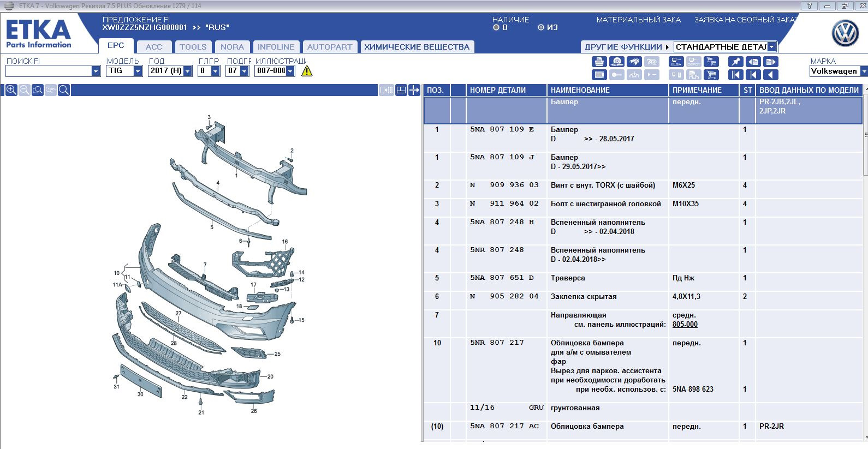
Task: Click ЗАЯВКА НА СБОРНЫЙ ЗАКАЗ link
Action: click(746, 20)
